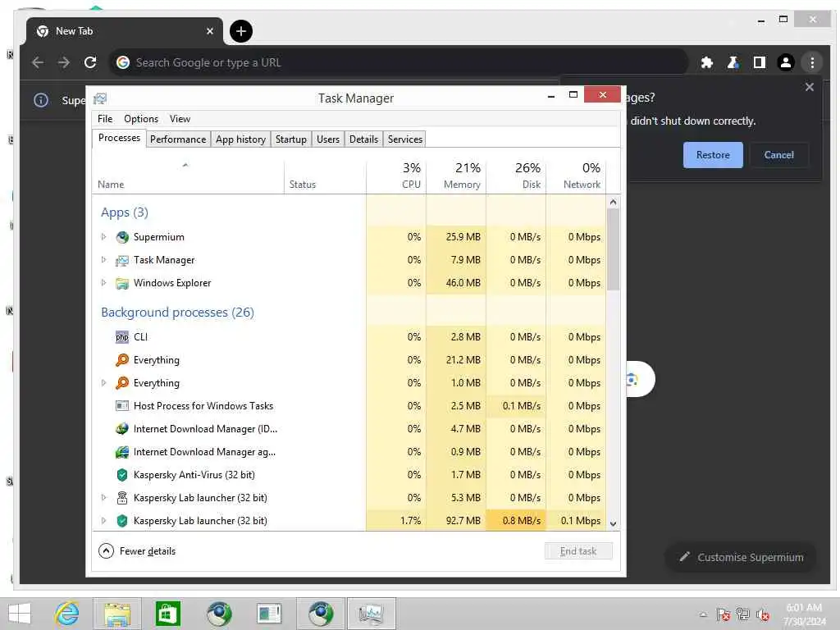Sort processes by Memory column header
This screenshot has width=840, height=630.
pyautogui.click(x=456, y=176)
